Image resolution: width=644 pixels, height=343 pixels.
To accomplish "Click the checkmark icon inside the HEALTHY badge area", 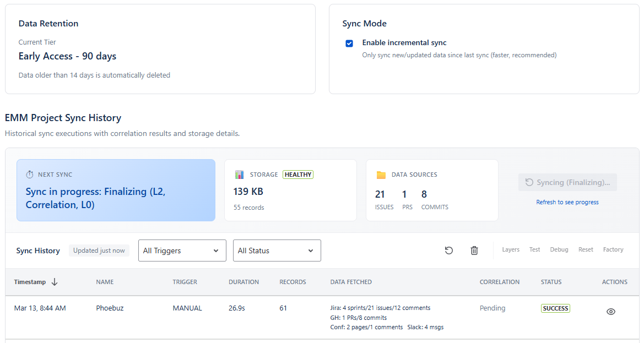I will pos(297,174).
